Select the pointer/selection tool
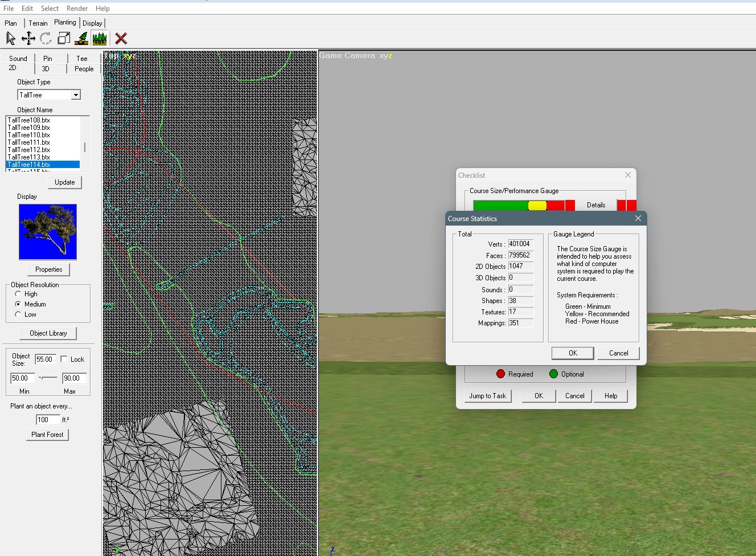The height and width of the screenshot is (556, 756). coord(10,38)
